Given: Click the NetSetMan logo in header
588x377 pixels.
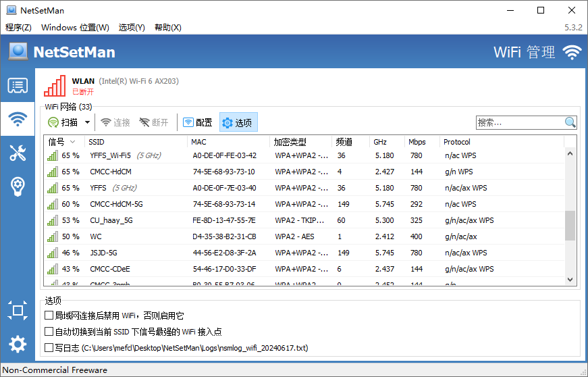Looking at the screenshot, I should click(x=18, y=51).
